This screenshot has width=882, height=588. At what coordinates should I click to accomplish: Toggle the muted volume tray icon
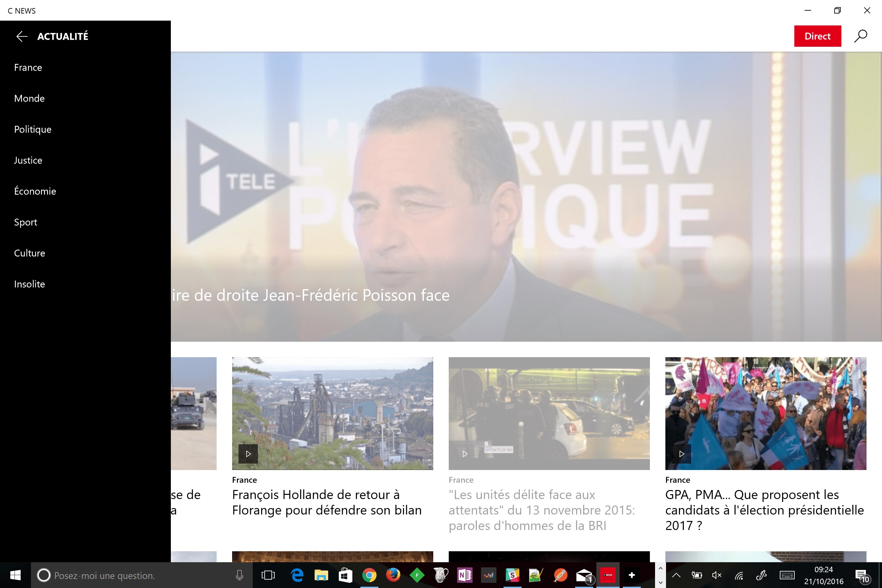tap(717, 575)
